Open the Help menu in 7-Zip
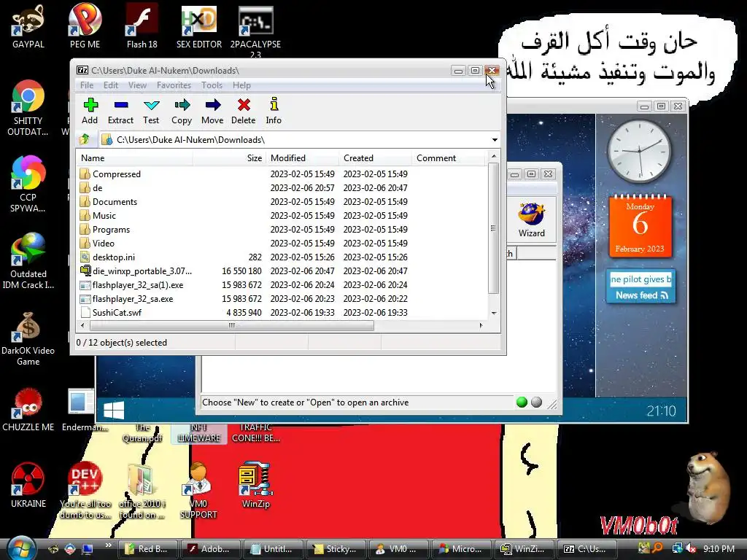 coord(241,85)
